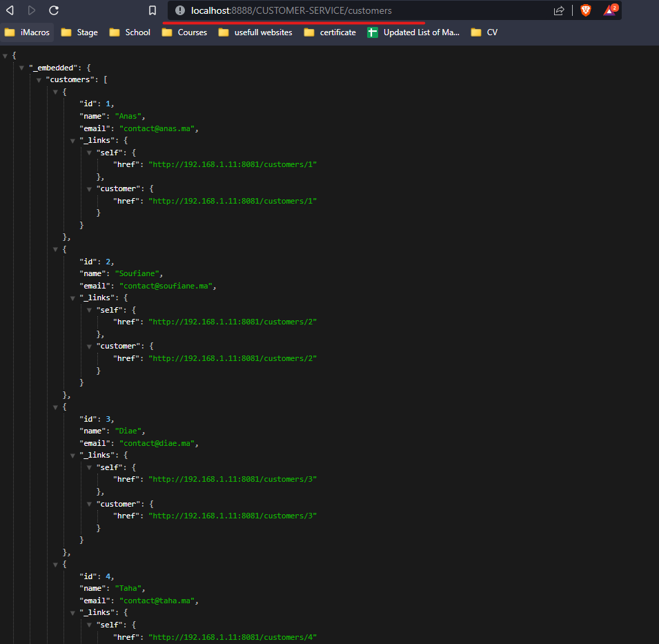Viewport: 659px width, 644px height.
Task: Collapse the _links node under Anas
Action: click(72, 140)
